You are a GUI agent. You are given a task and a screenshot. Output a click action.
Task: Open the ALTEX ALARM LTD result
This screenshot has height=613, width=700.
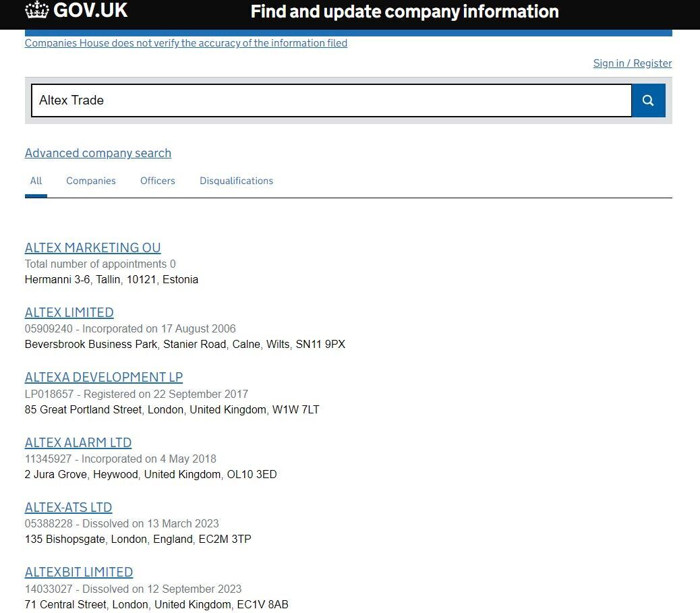(x=78, y=442)
